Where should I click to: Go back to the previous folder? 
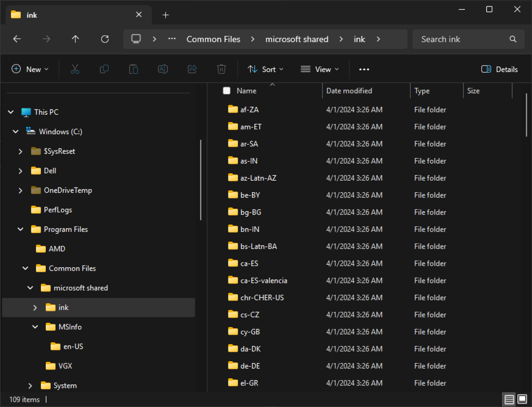click(17, 39)
